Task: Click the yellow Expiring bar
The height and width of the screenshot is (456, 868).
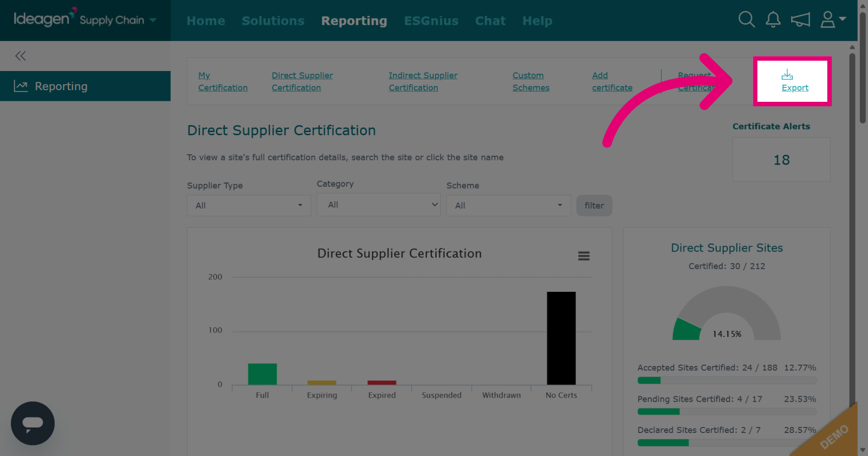Action: (x=322, y=383)
